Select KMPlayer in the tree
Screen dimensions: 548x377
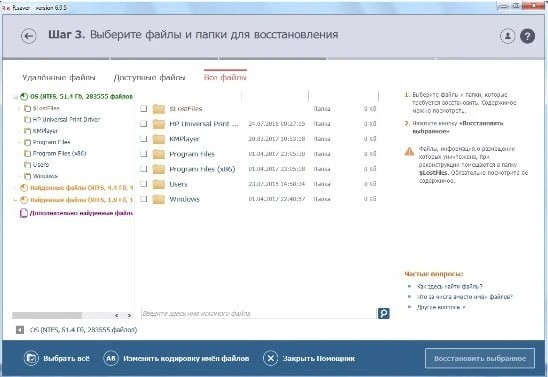coord(45,131)
